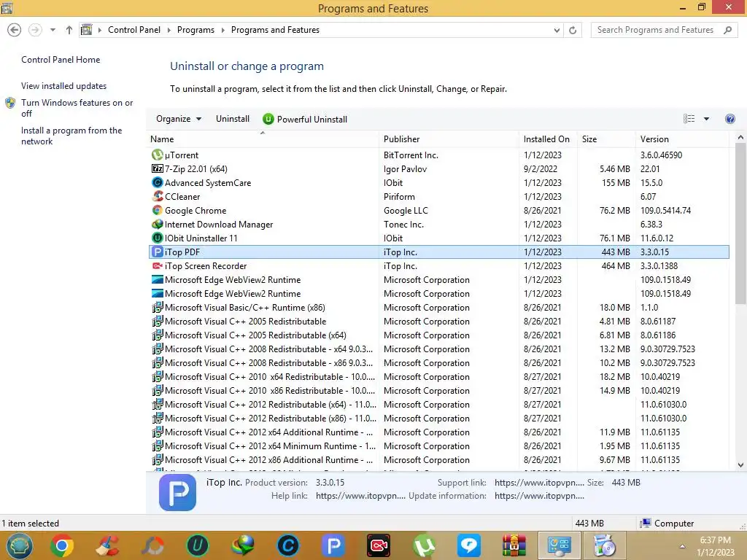747x560 pixels.
Task: Click the search magnifier icon
Action: coord(727,30)
